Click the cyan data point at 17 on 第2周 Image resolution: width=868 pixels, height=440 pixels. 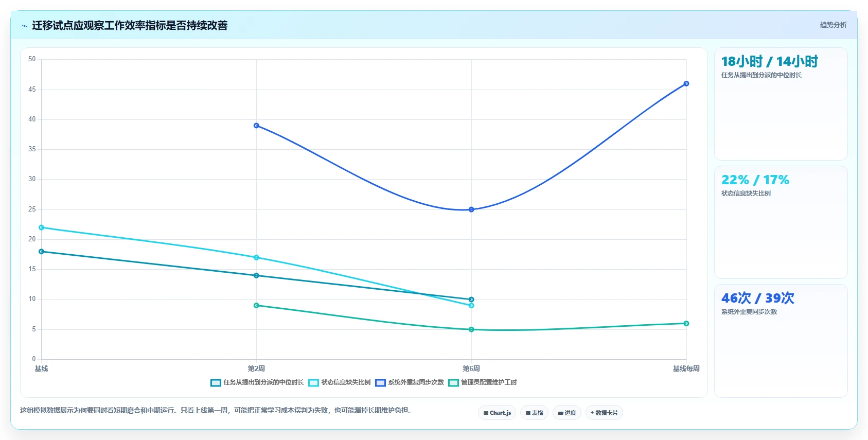click(x=256, y=257)
